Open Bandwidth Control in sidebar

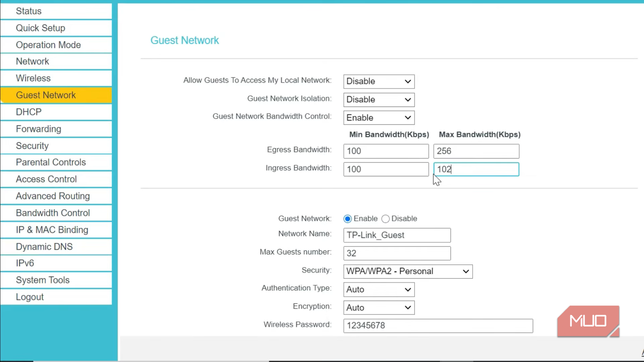pyautogui.click(x=56, y=213)
